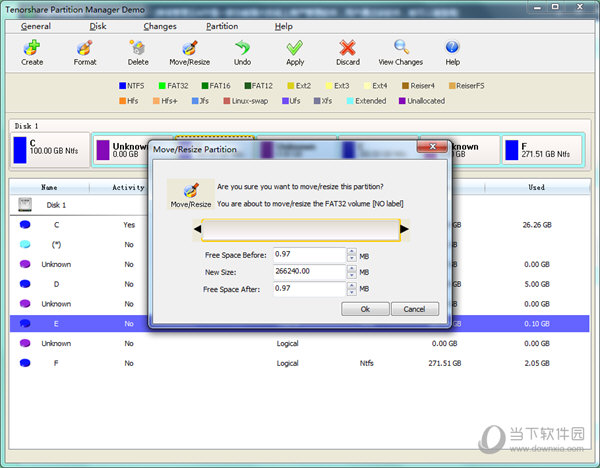
Task: Open View Changes magnifier icon
Action: click(x=401, y=47)
